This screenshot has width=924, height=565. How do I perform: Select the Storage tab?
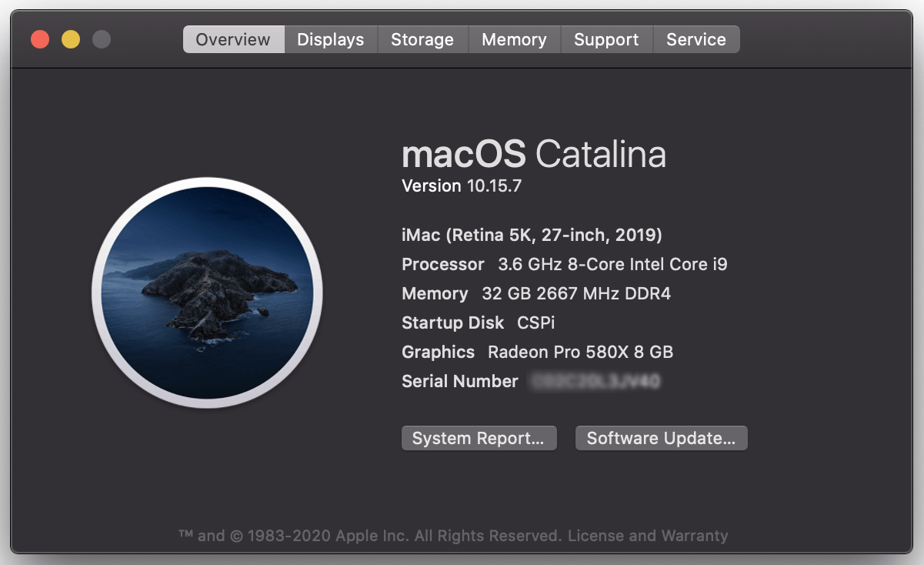(x=422, y=39)
